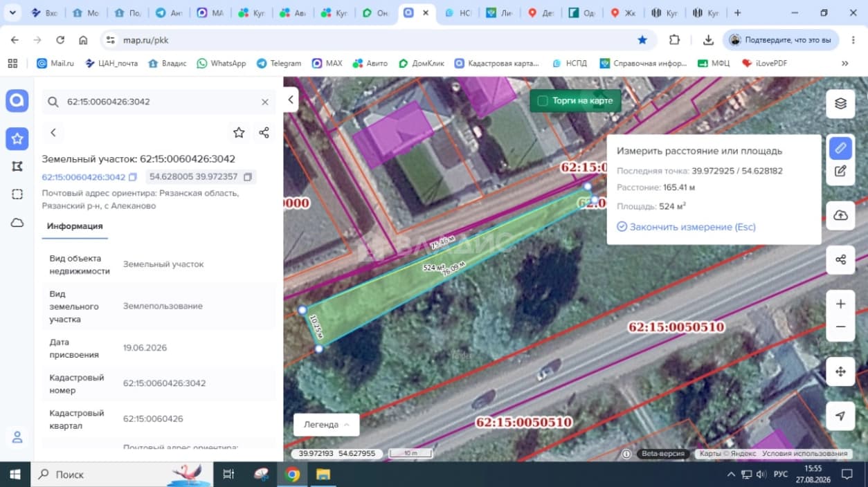
Task: Open the Mail.ru bookmark
Action: (55, 63)
